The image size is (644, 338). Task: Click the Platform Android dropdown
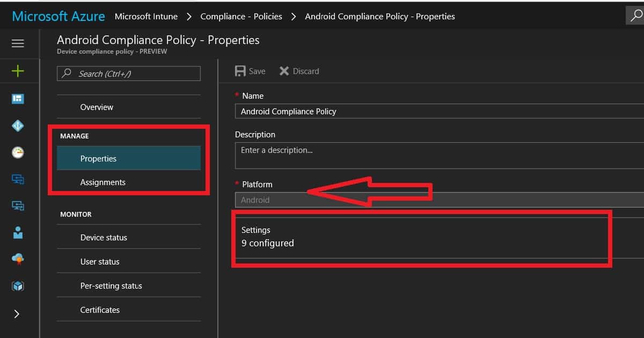click(x=440, y=200)
